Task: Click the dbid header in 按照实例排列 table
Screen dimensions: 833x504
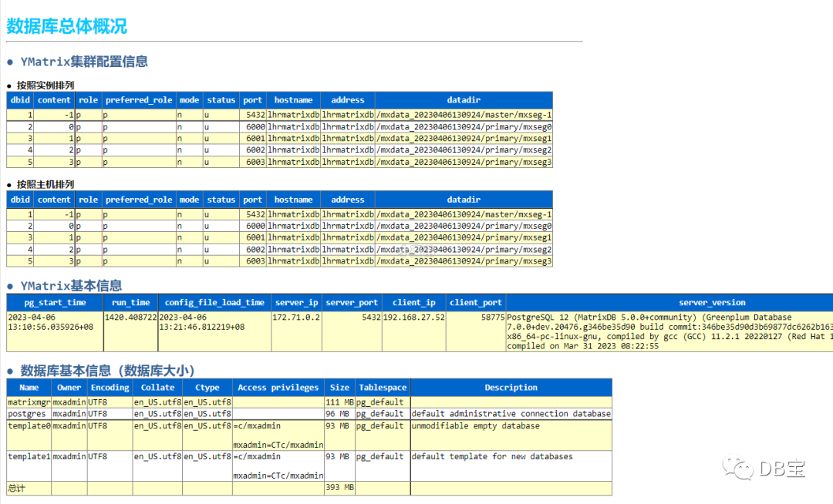Action: [x=20, y=99]
